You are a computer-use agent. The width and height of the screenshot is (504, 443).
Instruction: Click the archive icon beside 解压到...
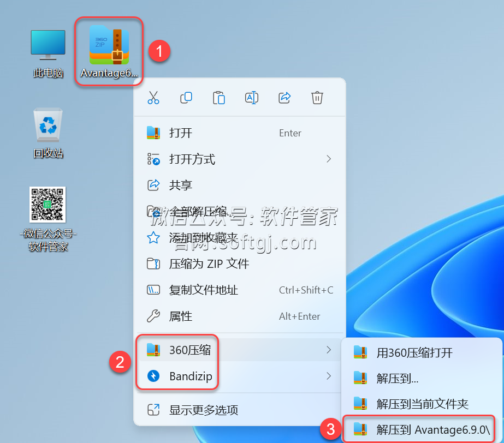360,378
